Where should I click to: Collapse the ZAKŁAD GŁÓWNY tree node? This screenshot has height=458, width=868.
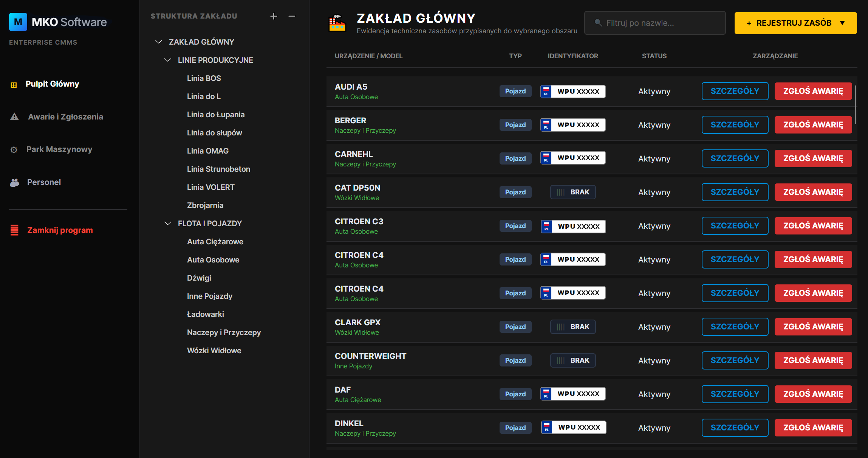159,42
